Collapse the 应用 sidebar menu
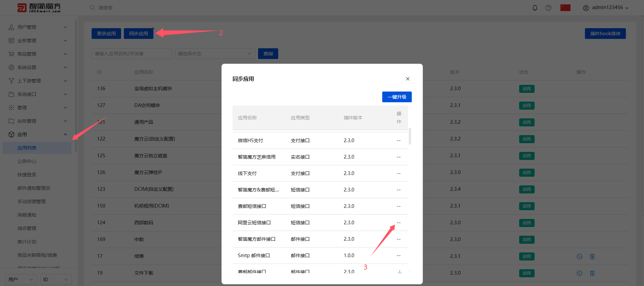Viewport: 644px width, 286px height. click(38, 134)
